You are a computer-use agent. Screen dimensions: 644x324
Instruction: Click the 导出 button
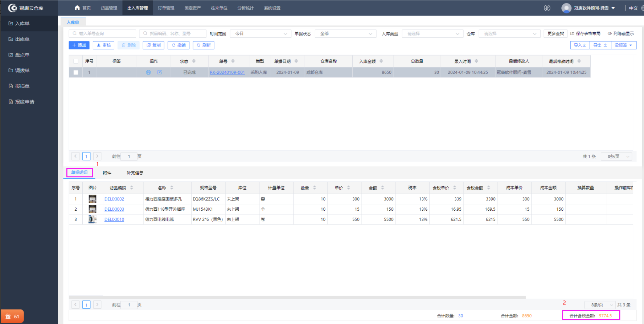click(600, 45)
